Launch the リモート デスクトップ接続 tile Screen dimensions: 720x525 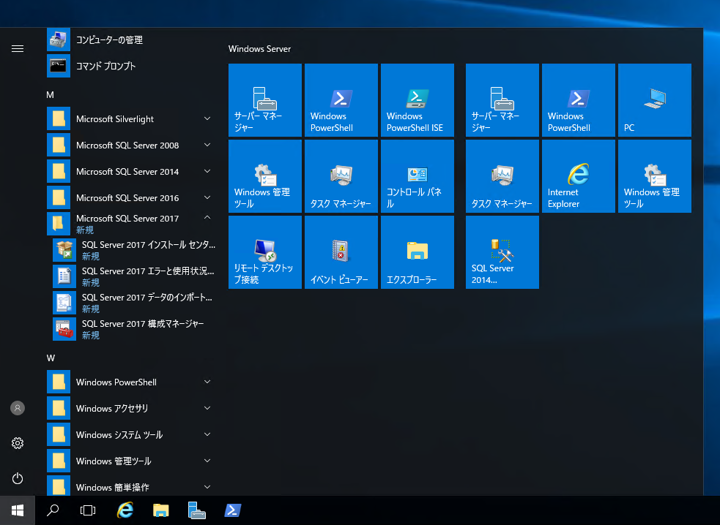pos(265,252)
